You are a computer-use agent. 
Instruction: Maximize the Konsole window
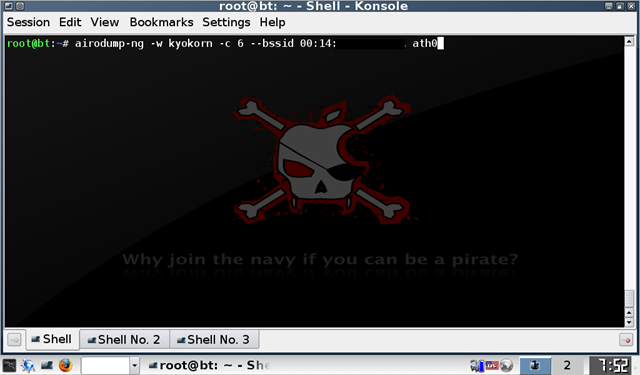click(620, 6)
